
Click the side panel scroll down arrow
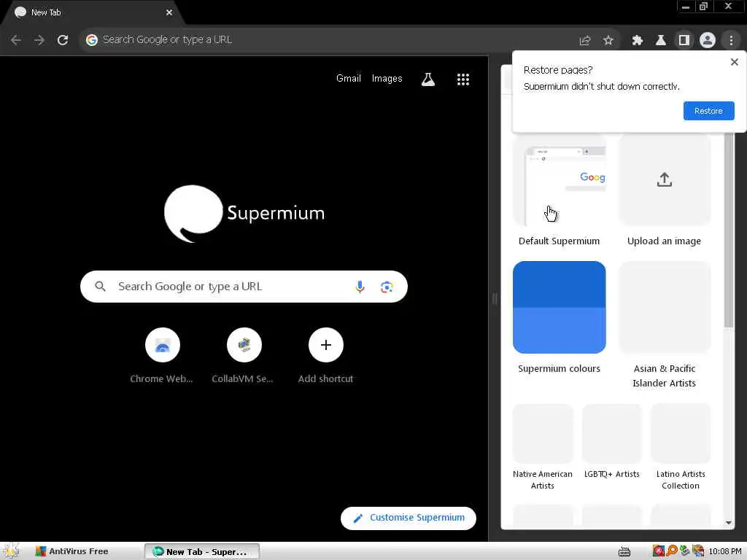[729, 523]
